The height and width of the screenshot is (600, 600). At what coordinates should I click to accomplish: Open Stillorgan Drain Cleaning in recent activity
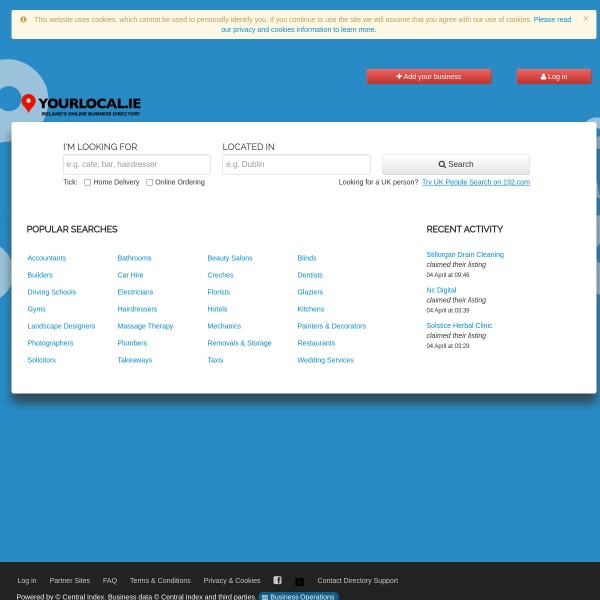[x=465, y=254]
